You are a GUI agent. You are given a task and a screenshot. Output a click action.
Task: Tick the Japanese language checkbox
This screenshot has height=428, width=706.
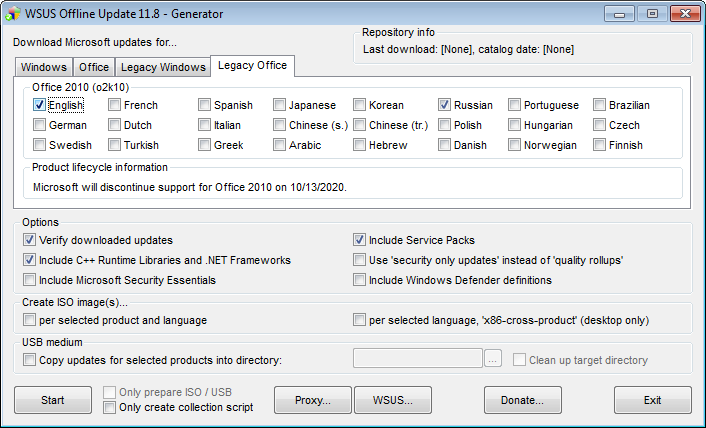click(280, 105)
